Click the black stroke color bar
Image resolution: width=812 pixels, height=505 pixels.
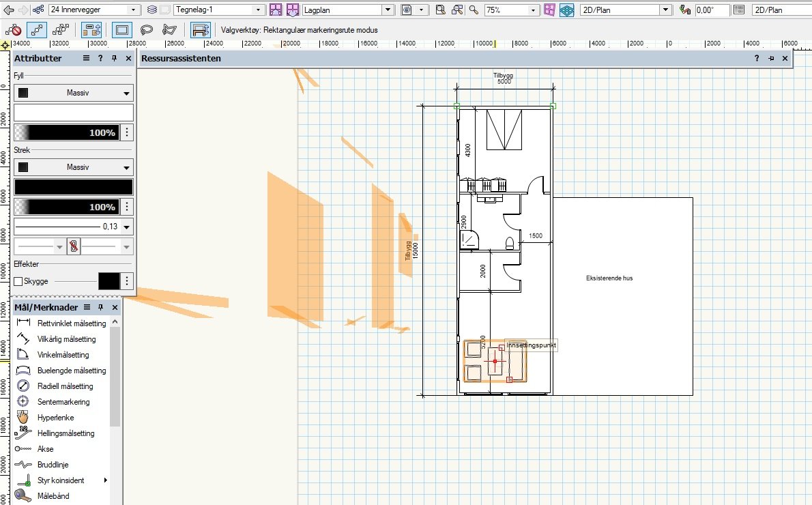(x=73, y=186)
